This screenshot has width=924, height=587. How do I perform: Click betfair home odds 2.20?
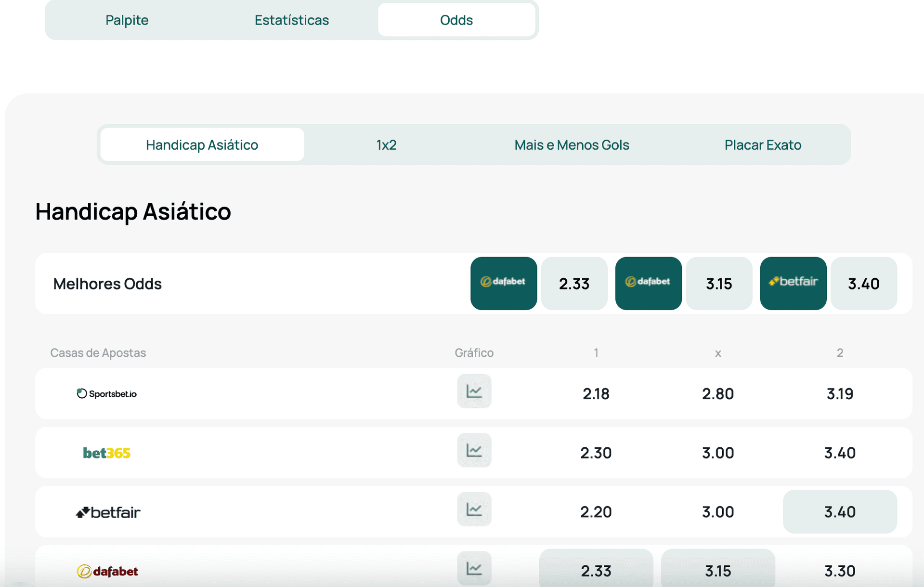tap(596, 511)
